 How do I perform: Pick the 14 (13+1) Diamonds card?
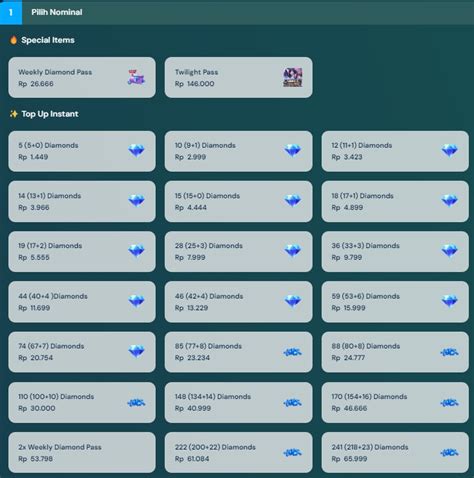[x=82, y=201]
